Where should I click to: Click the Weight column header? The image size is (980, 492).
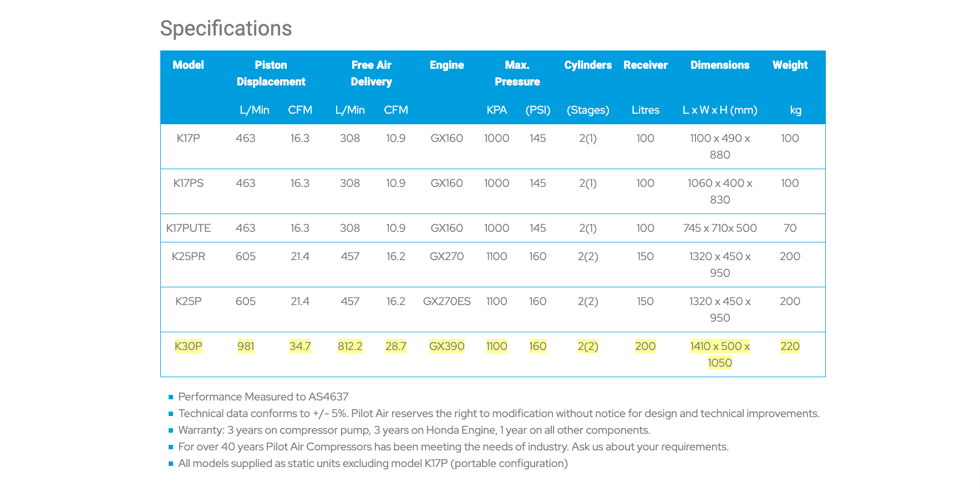tap(790, 65)
